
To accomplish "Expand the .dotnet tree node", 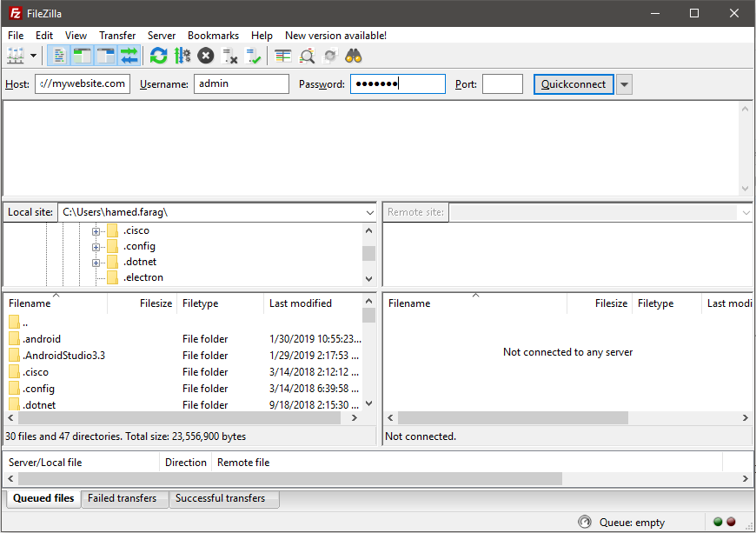I will pos(96,263).
